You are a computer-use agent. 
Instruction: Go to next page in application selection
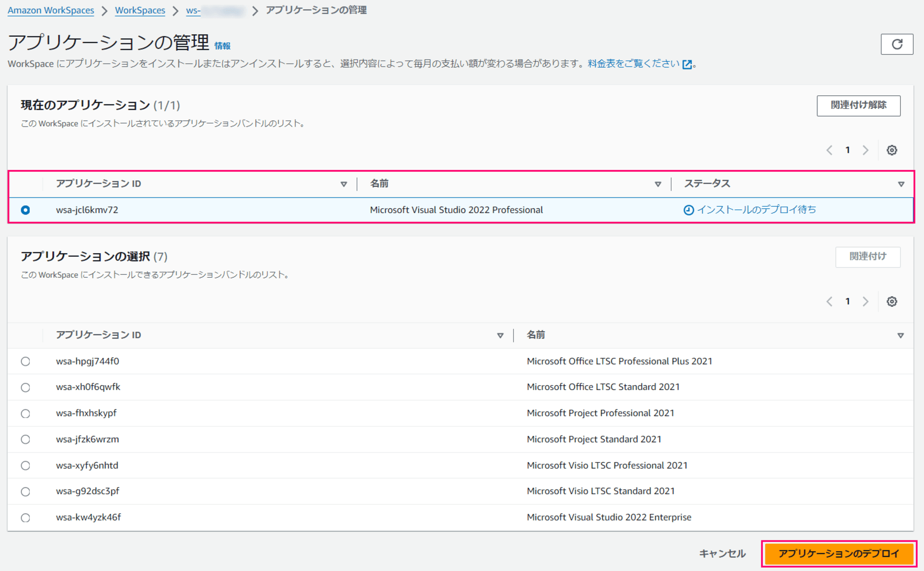[x=865, y=302]
